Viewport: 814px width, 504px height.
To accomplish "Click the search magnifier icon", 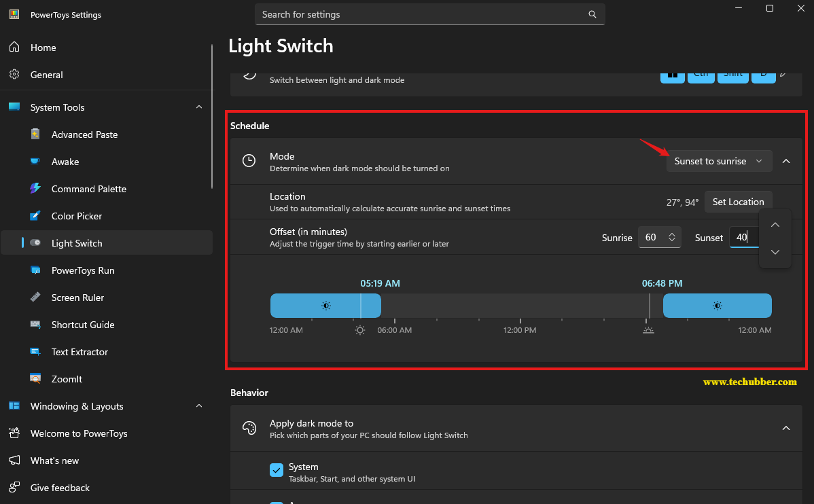I will point(592,14).
